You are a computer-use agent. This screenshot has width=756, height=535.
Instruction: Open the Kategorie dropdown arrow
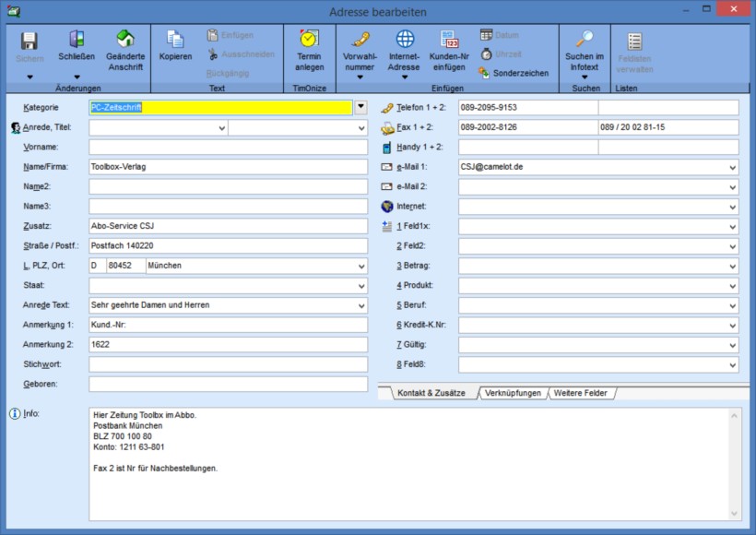(x=360, y=107)
